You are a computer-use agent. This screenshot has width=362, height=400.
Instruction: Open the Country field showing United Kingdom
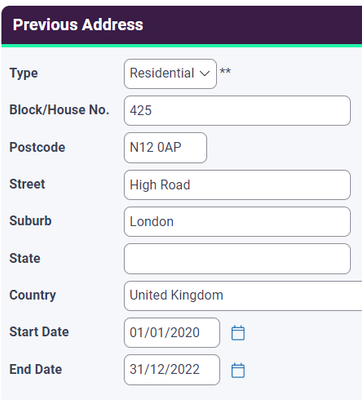click(243, 296)
